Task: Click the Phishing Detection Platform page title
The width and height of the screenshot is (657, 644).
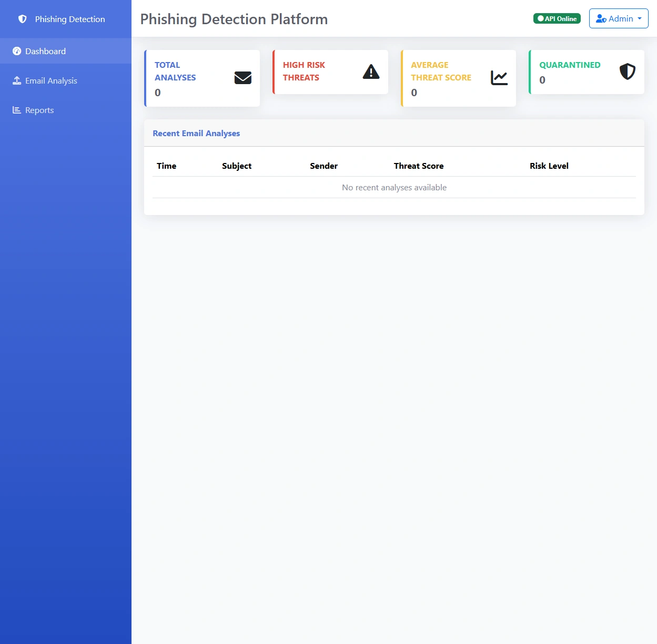Action: click(234, 19)
